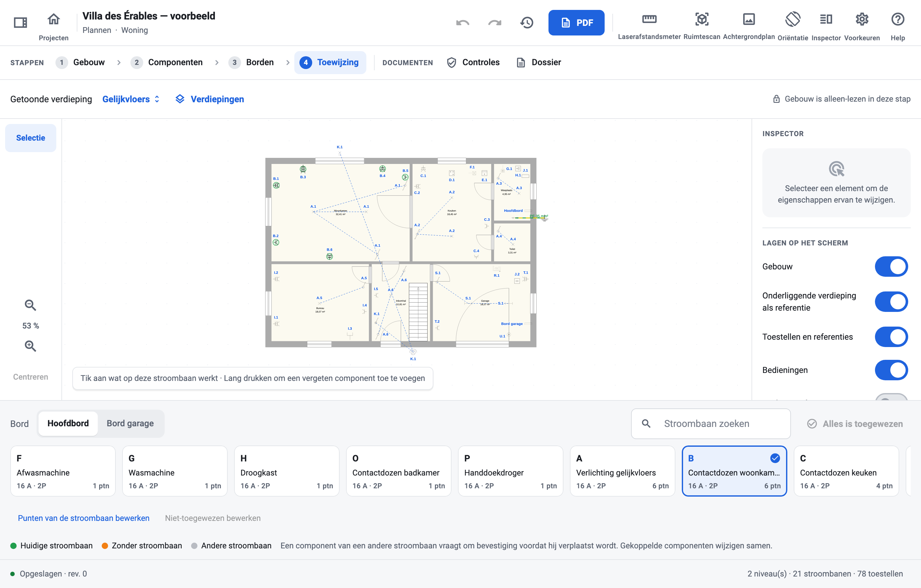Redo the last action

pos(494,23)
